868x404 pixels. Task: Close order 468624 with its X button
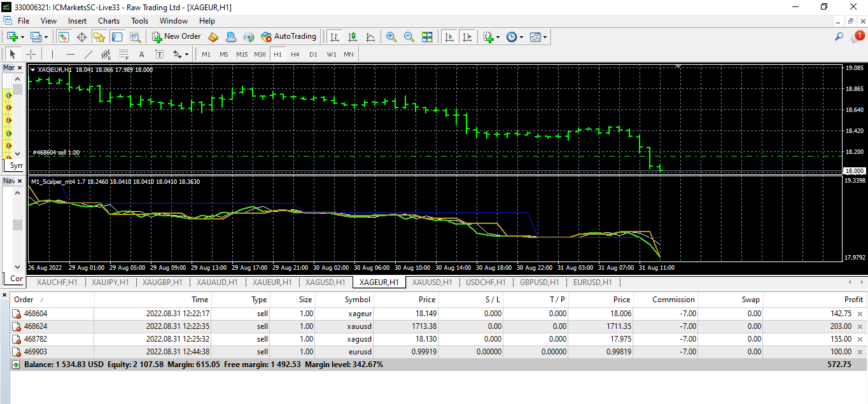point(860,326)
